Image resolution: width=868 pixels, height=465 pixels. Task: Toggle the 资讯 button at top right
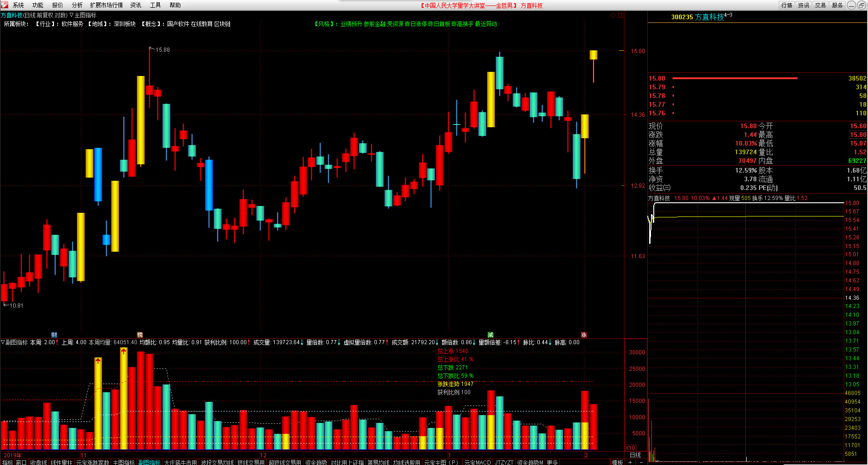[803, 5]
